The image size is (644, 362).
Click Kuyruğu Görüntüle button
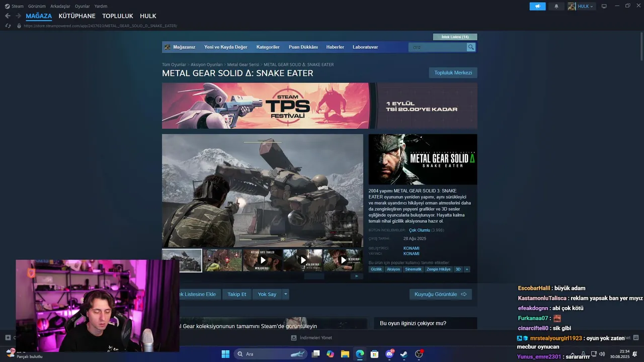[440, 294]
